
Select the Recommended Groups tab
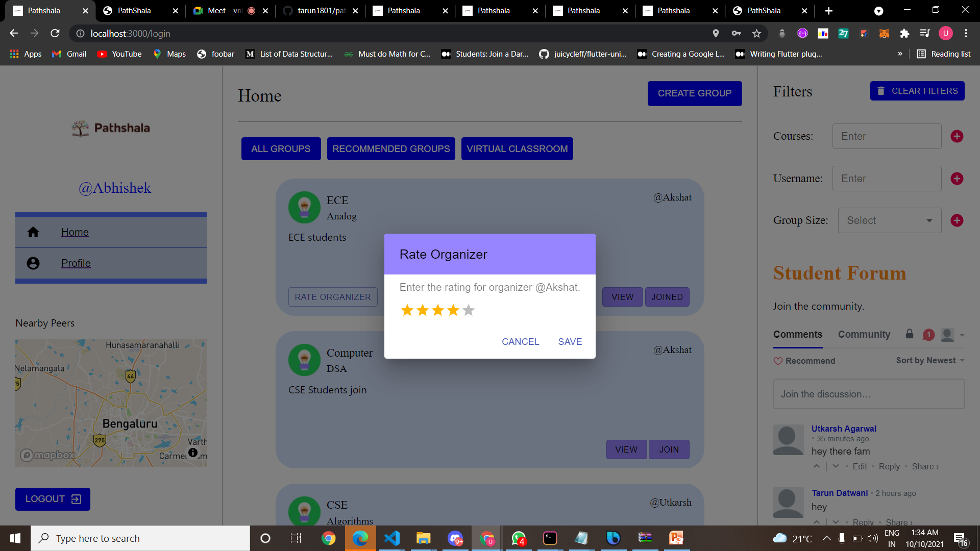(x=391, y=149)
